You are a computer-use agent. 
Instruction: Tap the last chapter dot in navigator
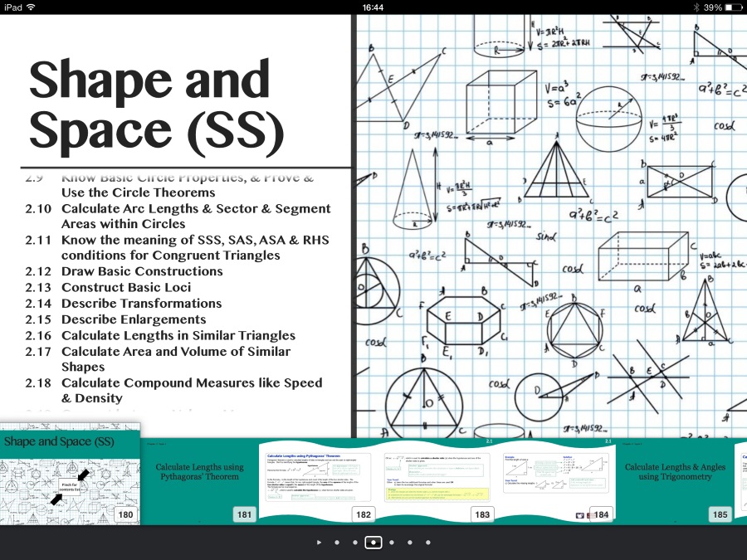coord(428,543)
